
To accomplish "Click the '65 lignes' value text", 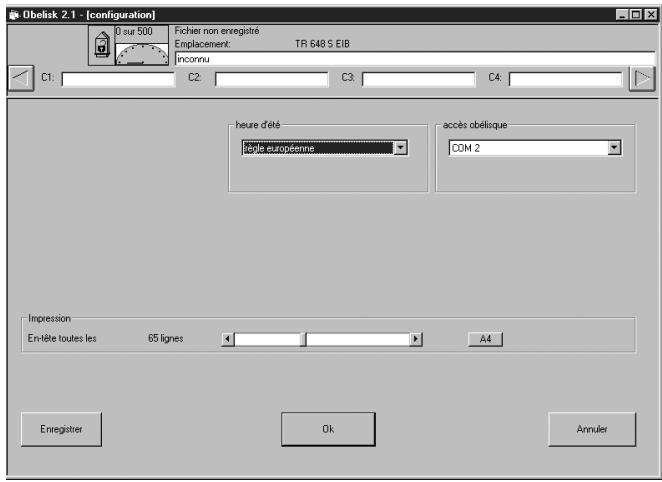I will 166,338.
